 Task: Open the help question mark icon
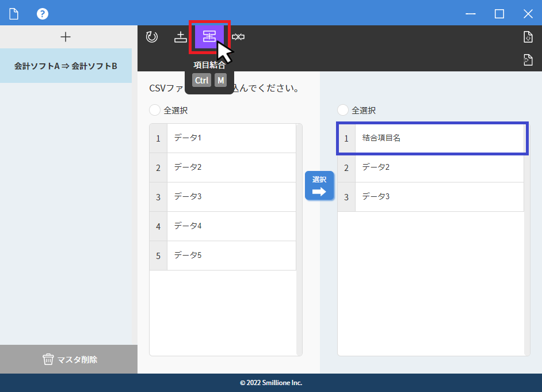[x=43, y=14]
